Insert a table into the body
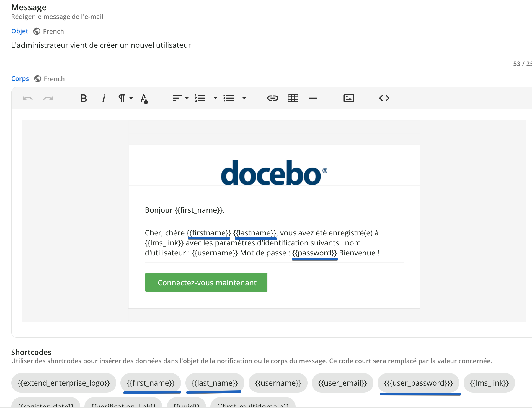The width and height of the screenshot is (532, 408). (293, 98)
